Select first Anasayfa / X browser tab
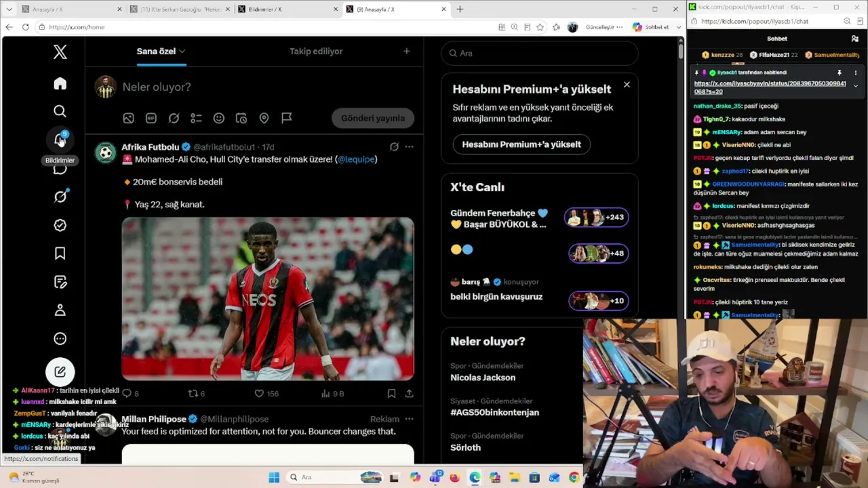868x488 pixels. 71,9
